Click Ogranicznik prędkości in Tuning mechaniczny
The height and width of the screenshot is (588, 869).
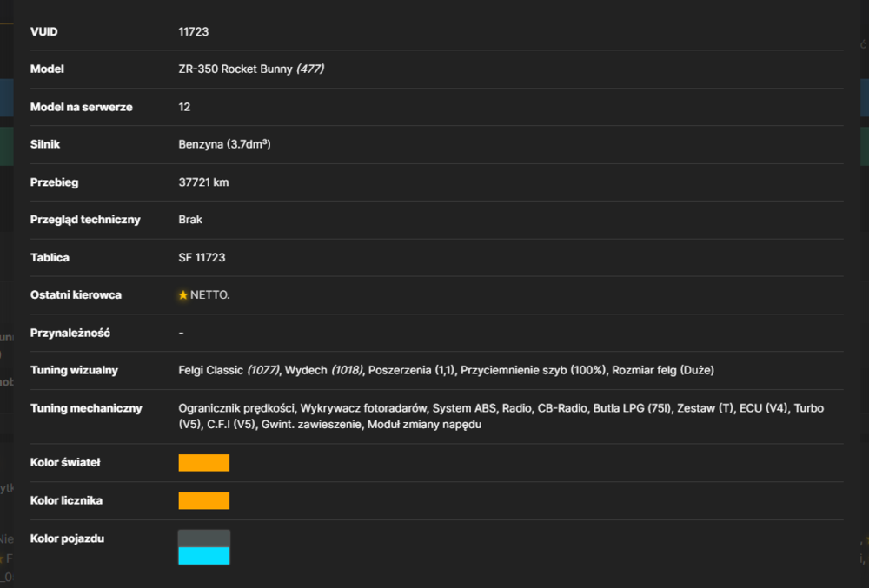pos(236,408)
